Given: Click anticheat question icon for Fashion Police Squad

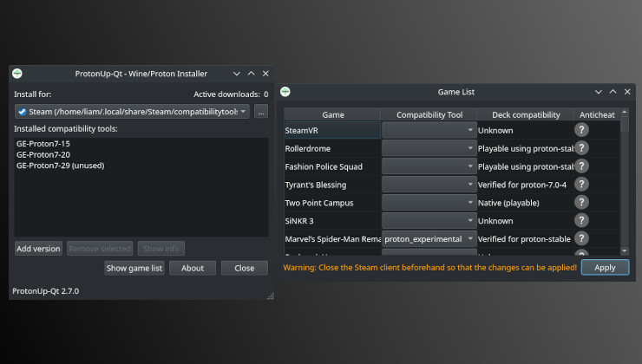Looking at the screenshot, I should (x=581, y=166).
